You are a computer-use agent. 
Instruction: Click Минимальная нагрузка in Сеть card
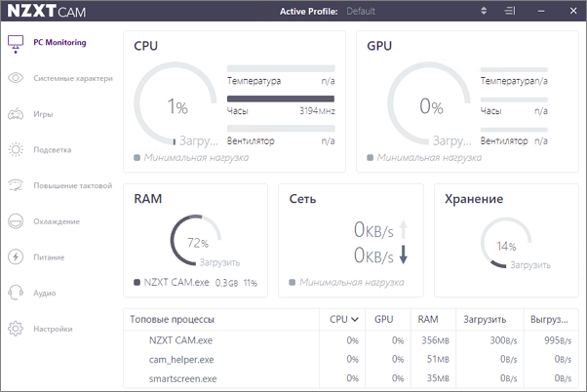[x=352, y=282]
